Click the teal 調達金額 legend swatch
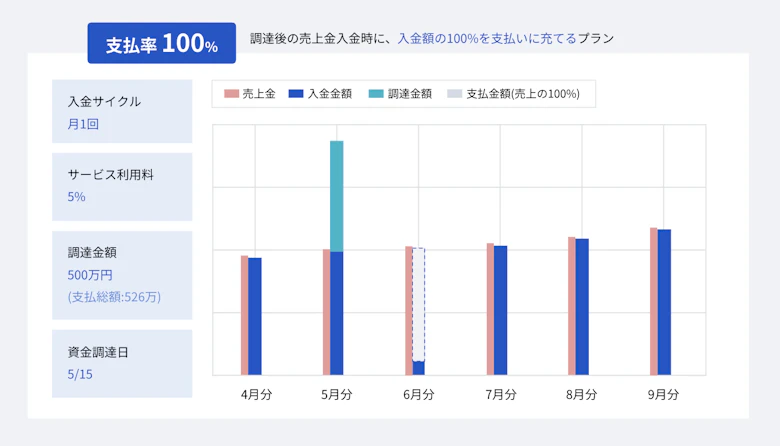Image resolution: width=780 pixels, height=446 pixels. (375, 94)
